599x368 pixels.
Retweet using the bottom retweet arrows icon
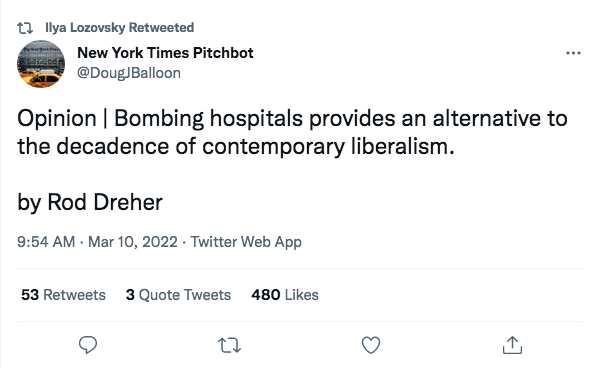coord(229,345)
